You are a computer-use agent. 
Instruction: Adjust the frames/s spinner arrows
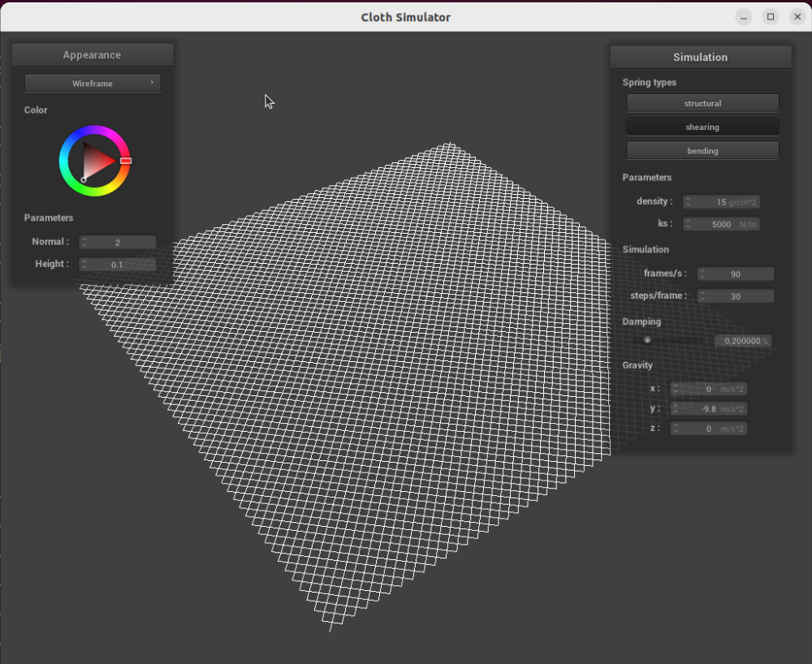[x=702, y=274]
